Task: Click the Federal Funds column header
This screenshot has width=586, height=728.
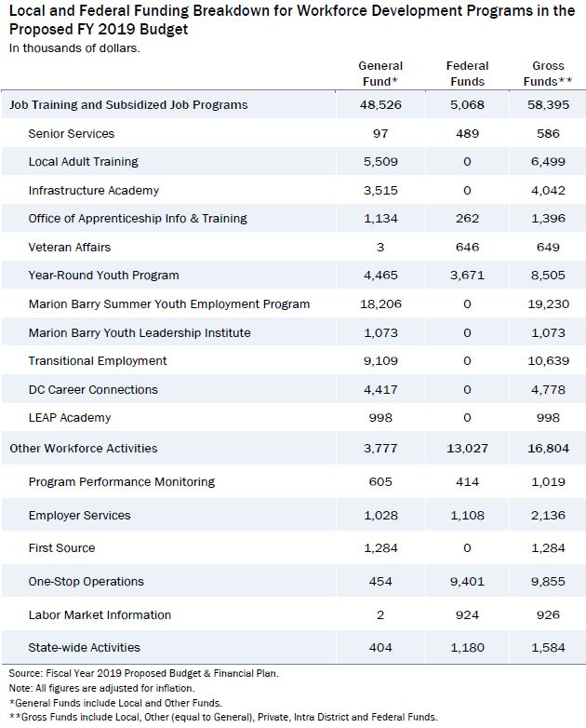Action: point(467,74)
